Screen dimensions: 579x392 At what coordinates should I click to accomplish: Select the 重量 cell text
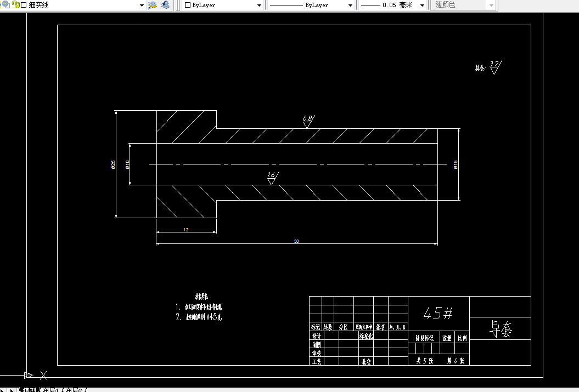pos(447,338)
